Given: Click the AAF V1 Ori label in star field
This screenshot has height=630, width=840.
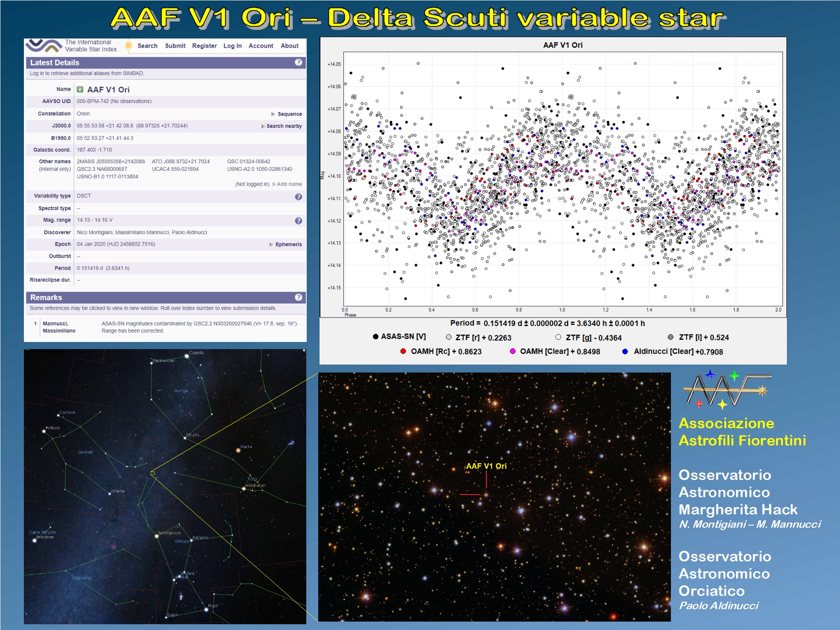Looking at the screenshot, I should coord(486,466).
